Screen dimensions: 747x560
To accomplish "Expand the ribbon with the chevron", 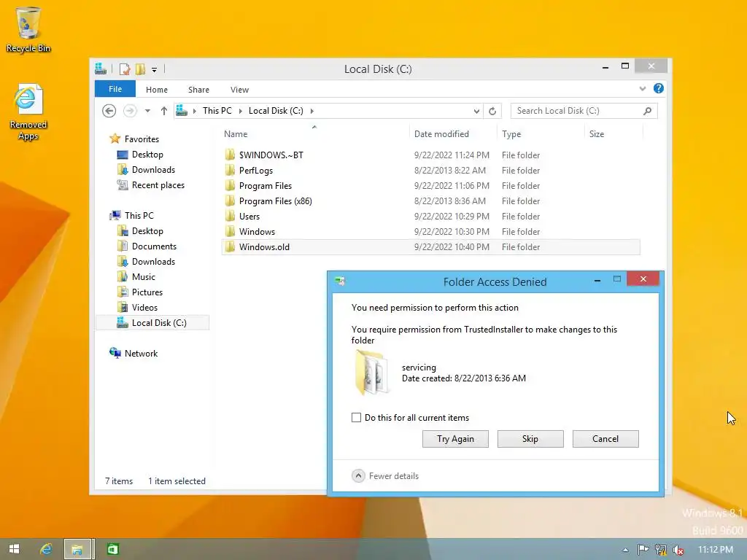I will pyautogui.click(x=643, y=88).
